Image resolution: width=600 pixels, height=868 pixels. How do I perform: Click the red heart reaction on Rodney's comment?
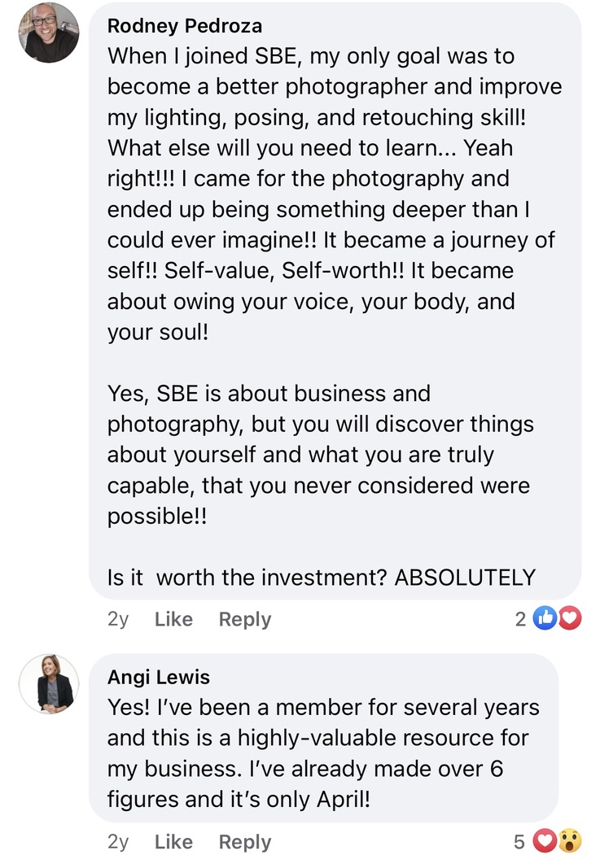pyautogui.click(x=571, y=619)
